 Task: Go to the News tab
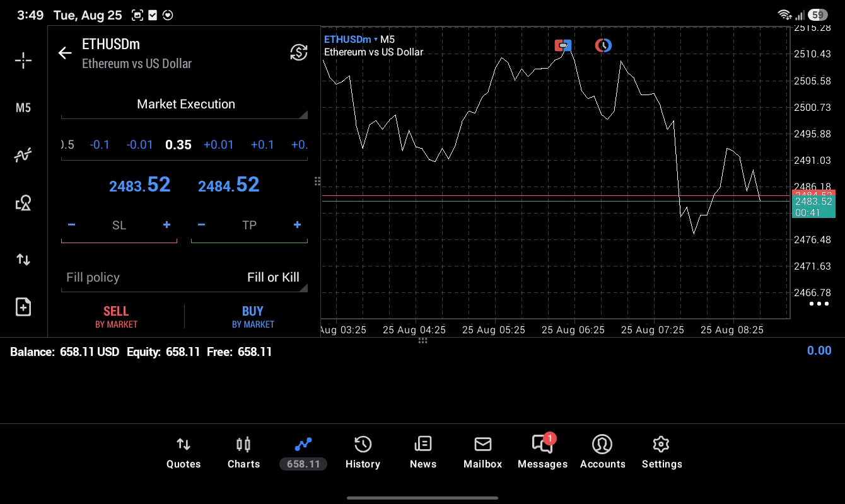pyautogui.click(x=422, y=453)
